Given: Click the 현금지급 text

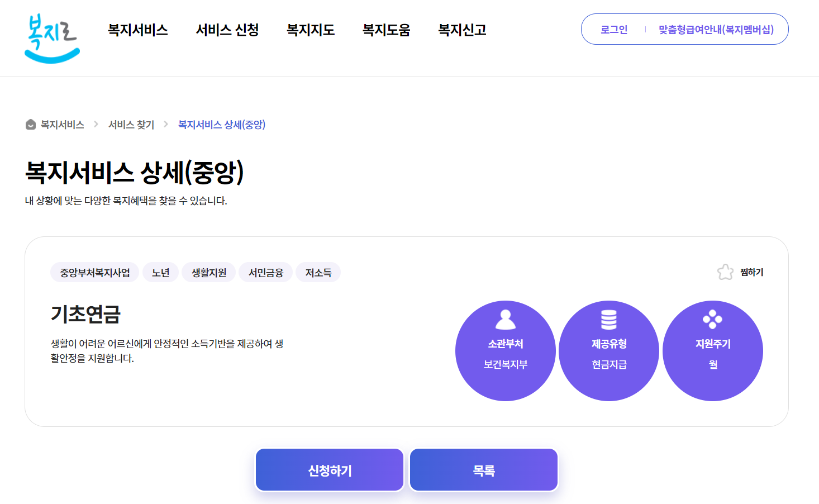Looking at the screenshot, I should (x=609, y=364).
